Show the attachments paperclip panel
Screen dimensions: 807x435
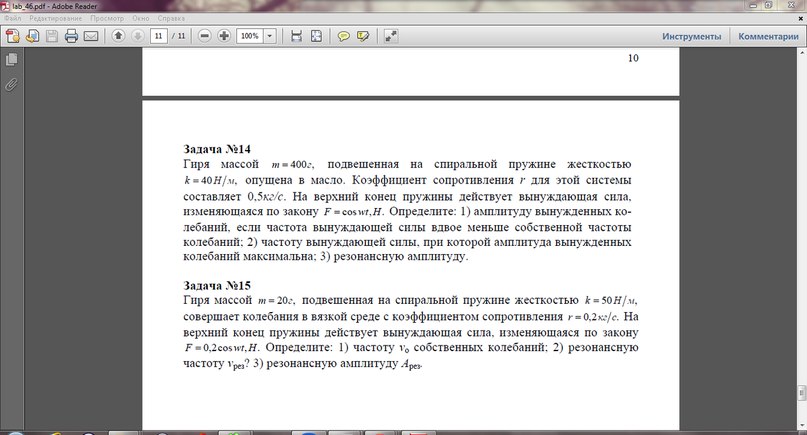(11, 84)
